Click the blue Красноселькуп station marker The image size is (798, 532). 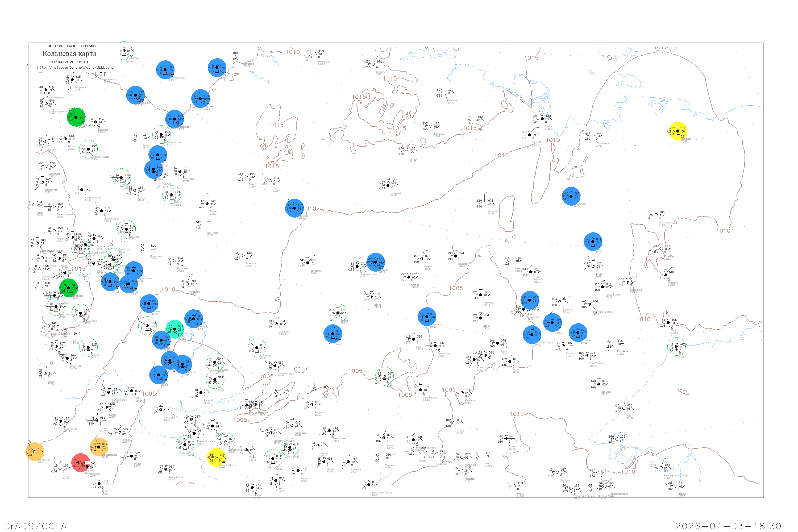[165, 70]
